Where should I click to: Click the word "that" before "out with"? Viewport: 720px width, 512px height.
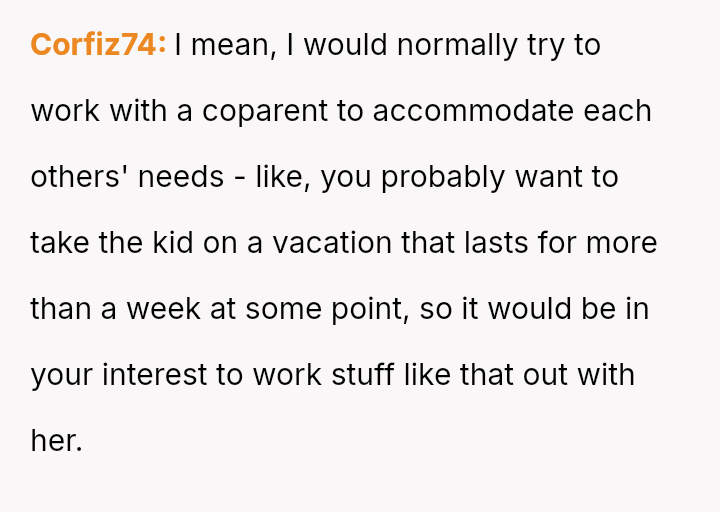[x=490, y=375]
